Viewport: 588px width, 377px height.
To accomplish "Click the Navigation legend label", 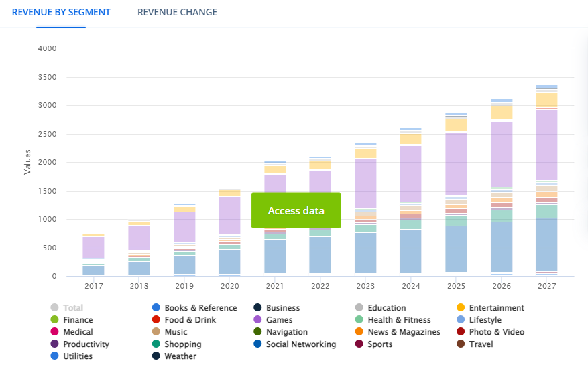I will 287,332.
